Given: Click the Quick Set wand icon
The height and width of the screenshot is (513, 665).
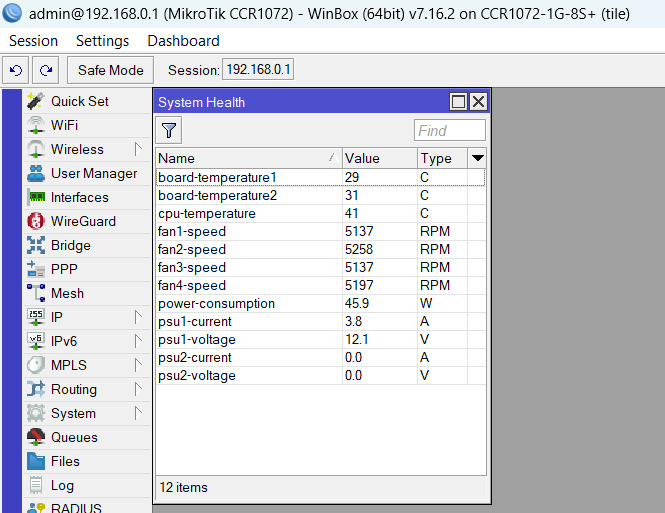Looking at the screenshot, I should click(36, 101).
